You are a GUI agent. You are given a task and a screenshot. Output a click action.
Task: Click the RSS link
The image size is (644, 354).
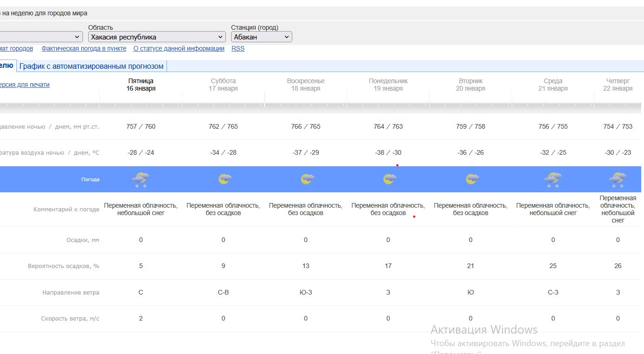coord(238,48)
